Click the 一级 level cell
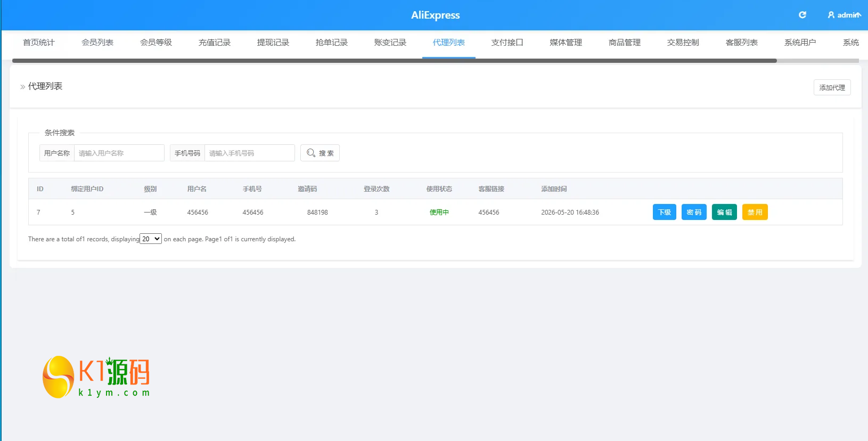 (x=150, y=213)
